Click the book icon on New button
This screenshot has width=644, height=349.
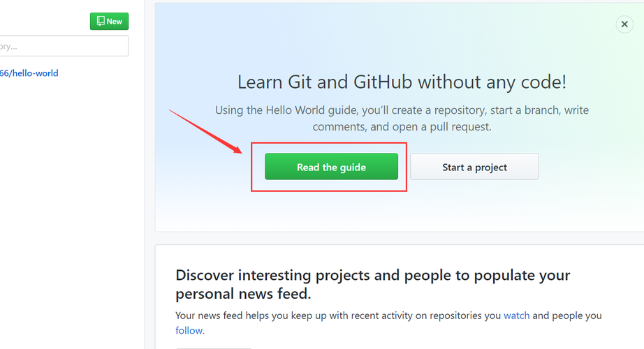point(101,22)
